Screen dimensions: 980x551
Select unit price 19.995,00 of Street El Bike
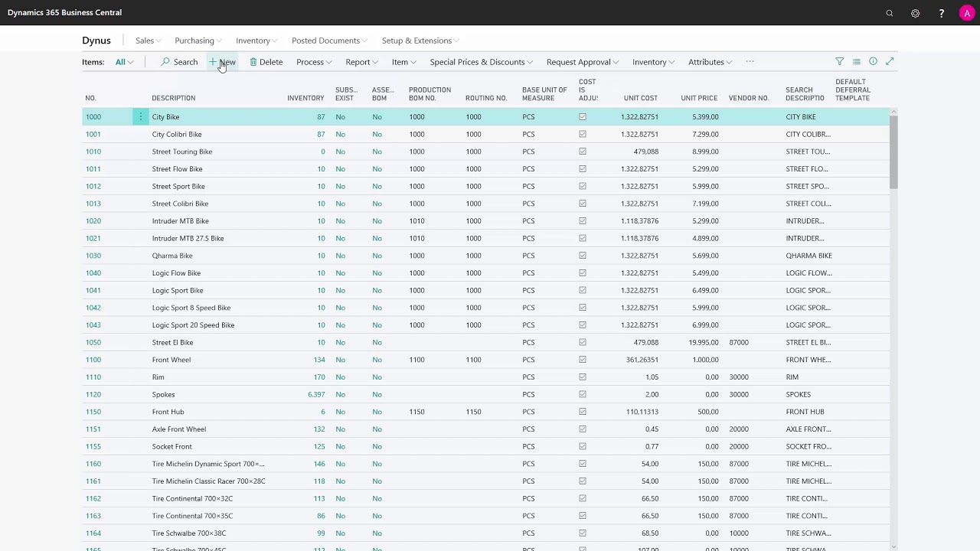pyautogui.click(x=704, y=342)
